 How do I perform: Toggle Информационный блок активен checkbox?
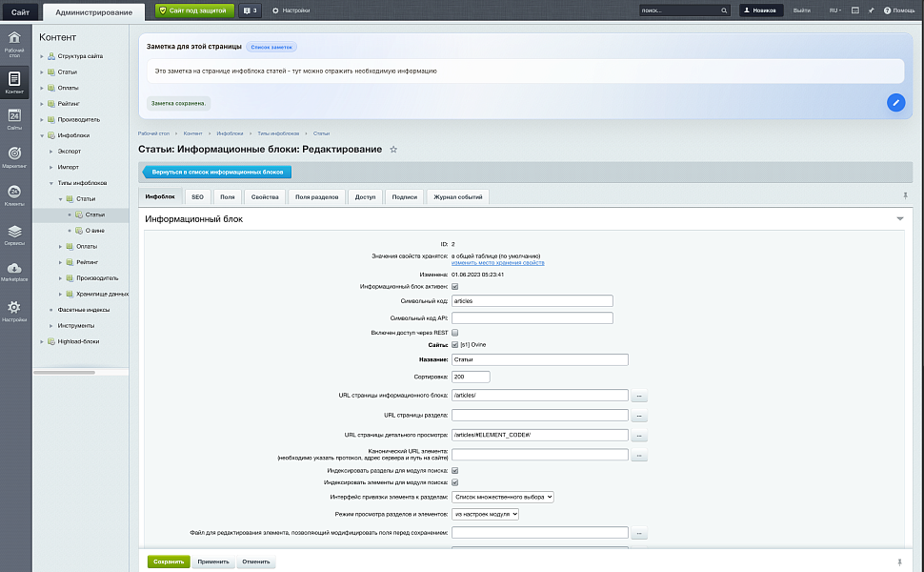coord(455,287)
